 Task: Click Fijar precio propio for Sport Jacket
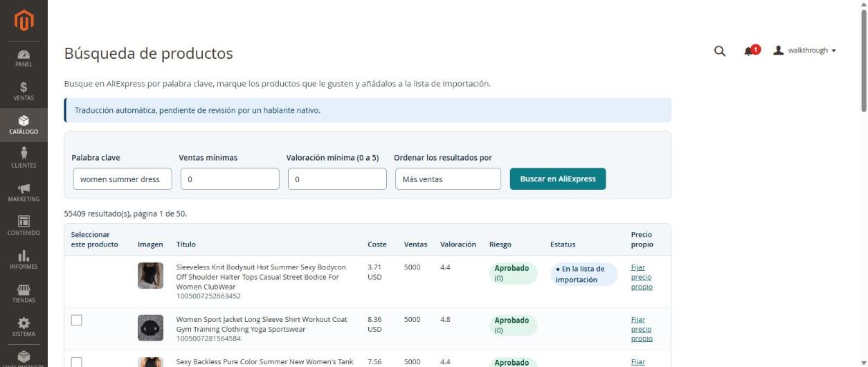[x=642, y=329]
